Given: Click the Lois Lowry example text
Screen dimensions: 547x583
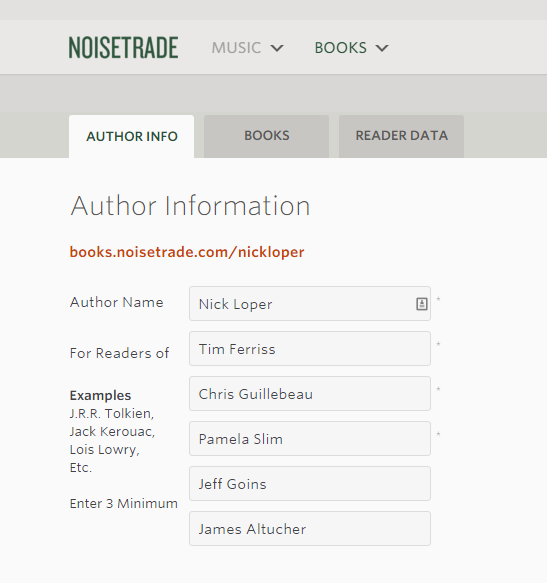Looking at the screenshot, I should click(x=105, y=450).
